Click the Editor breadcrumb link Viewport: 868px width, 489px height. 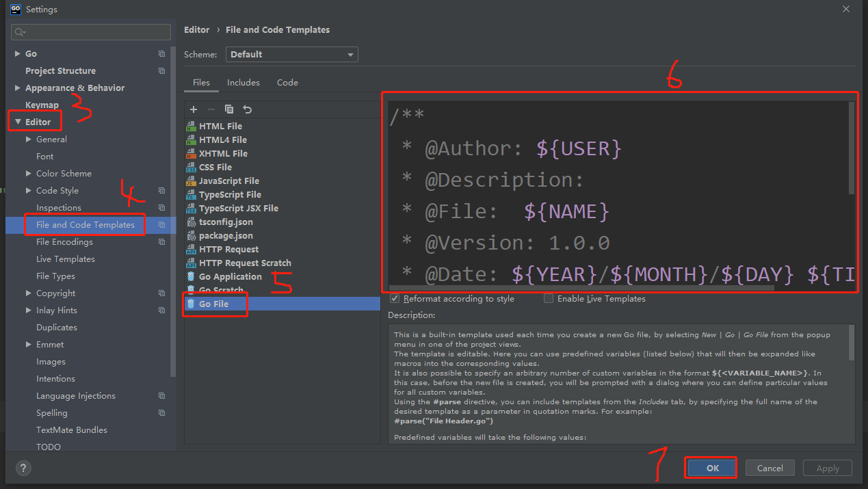coord(197,29)
